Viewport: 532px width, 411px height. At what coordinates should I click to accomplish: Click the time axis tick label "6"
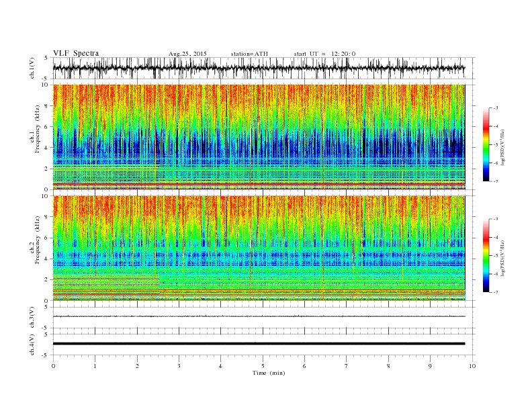[304, 366]
